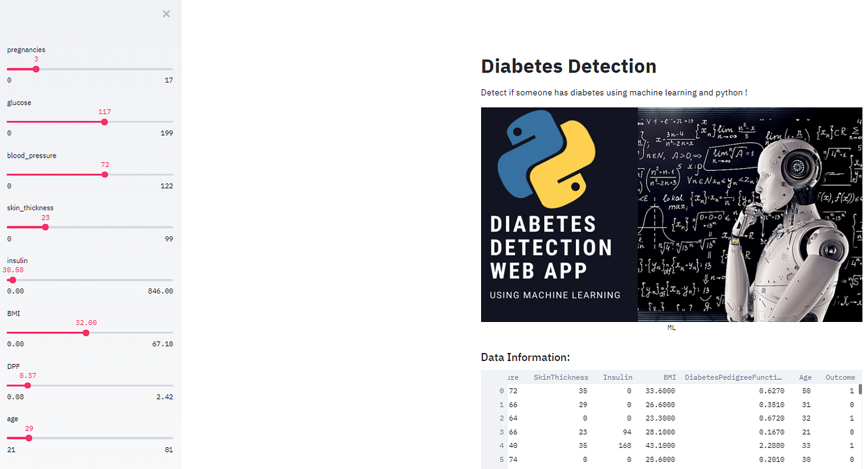The height and width of the screenshot is (469, 868).
Task: Click the pregnancies maximum label 17
Action: (x=169, y=79)
